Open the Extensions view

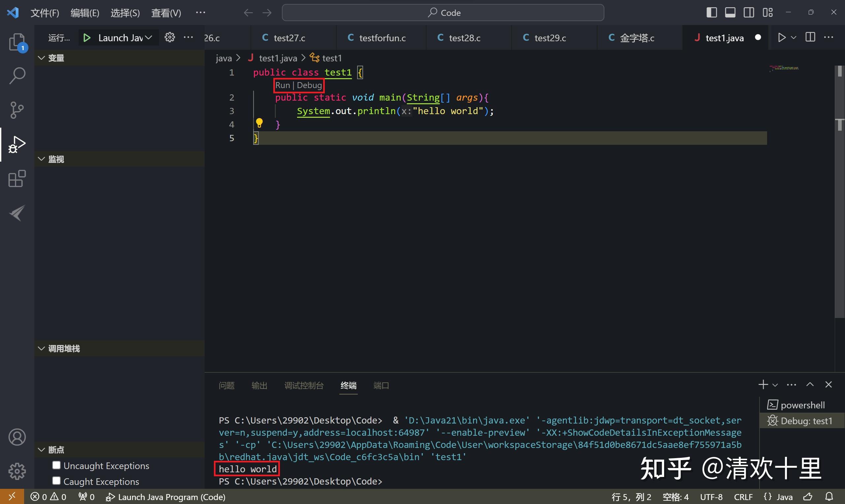click(x=16, y=179)
